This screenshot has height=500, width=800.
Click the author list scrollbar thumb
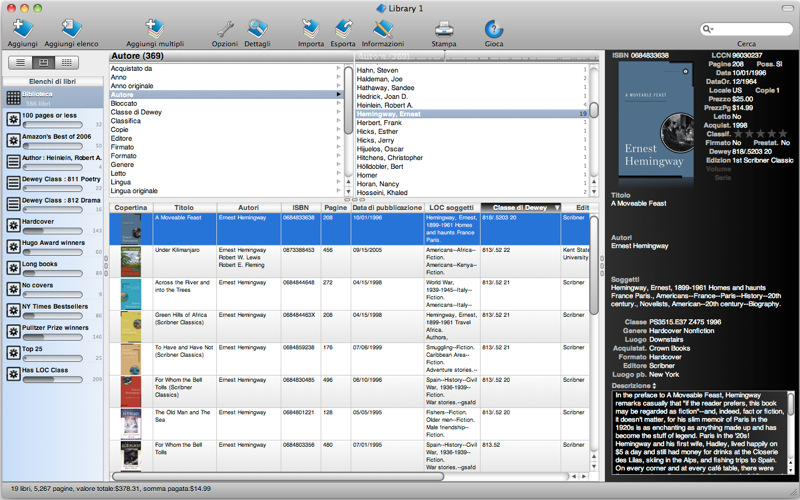pyautogui.click(x=594, y=109)
